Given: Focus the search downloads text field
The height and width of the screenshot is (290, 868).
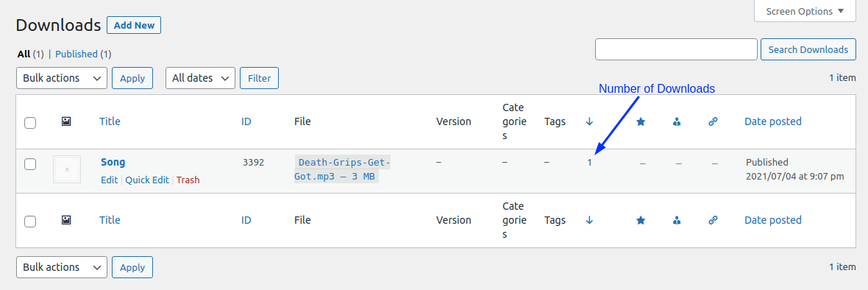Looking at the screenshot, I should pos(676,49).
